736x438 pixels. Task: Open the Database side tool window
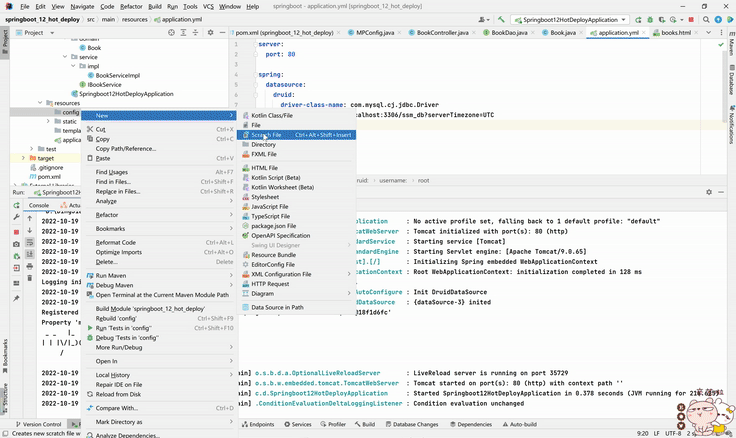pyautogui.click(x=731, y=81)
